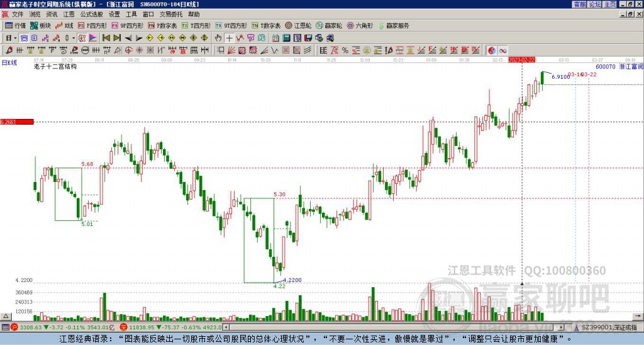Click the black left-arrow step icon
The image size is (644, 345).
tap(128, 38)
